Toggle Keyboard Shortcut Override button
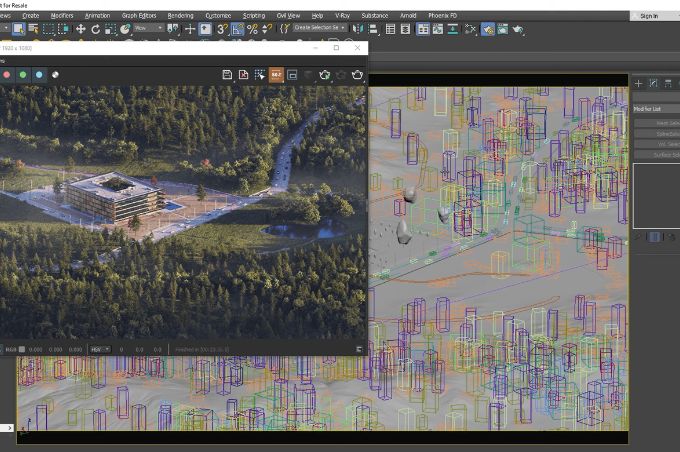The image size is (680, 452). click(205, 29)
